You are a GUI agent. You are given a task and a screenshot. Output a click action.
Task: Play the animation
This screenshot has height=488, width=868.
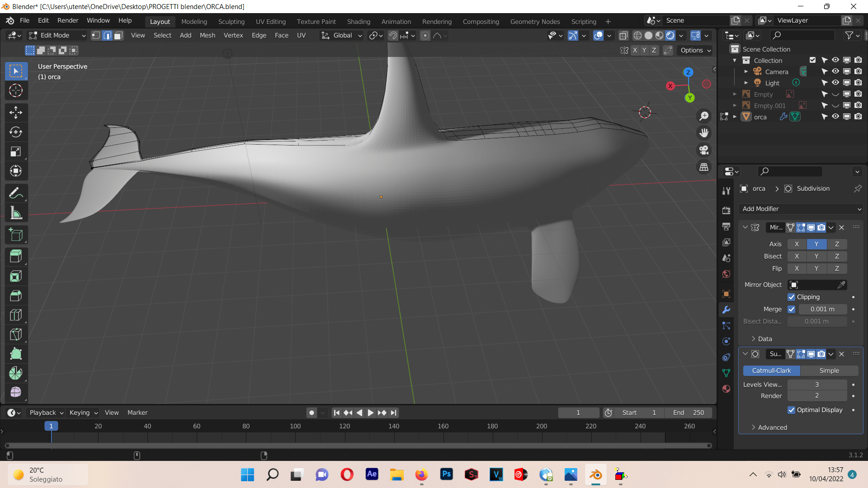click(370, 413)
